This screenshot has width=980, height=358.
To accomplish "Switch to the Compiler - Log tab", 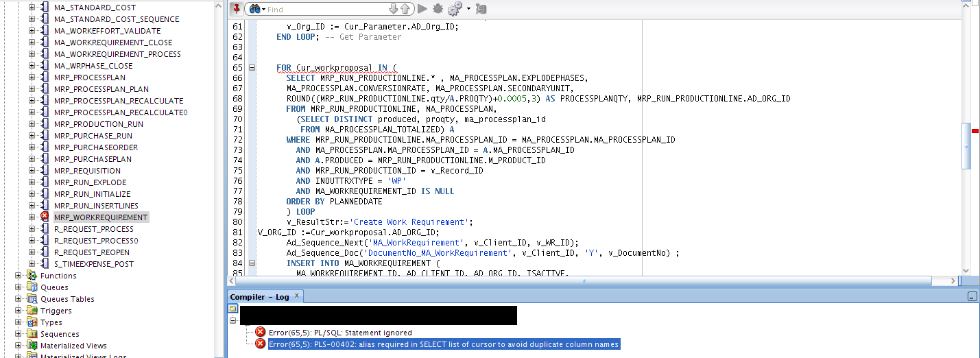I will (260, 297).
